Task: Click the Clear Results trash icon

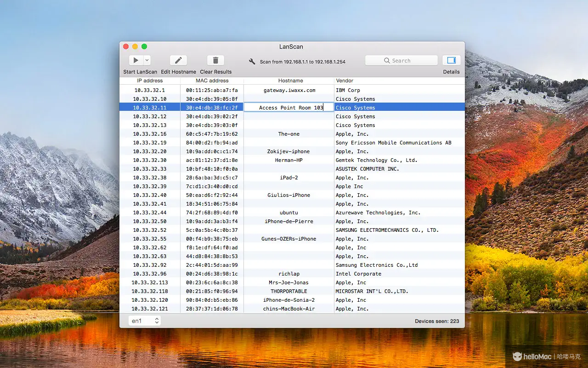Action: coord(215,60)
